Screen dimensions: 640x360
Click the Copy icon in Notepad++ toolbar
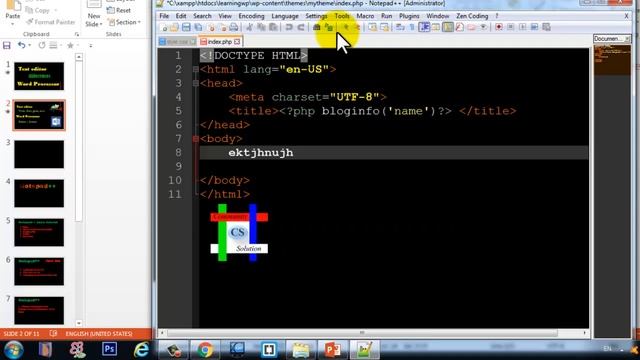pos(261,27)
